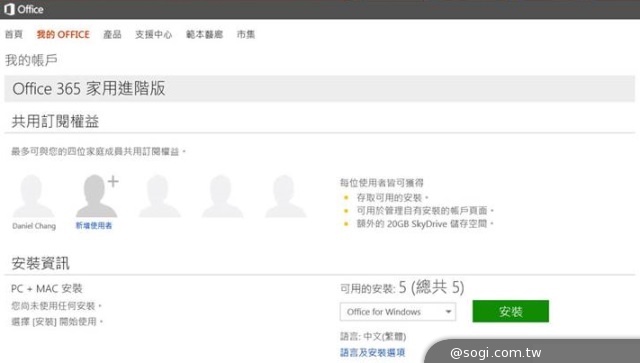Screen dimensions: 640x363
Task: Click the 您尚未使用任何安裝 text
Action: point(56,306)
